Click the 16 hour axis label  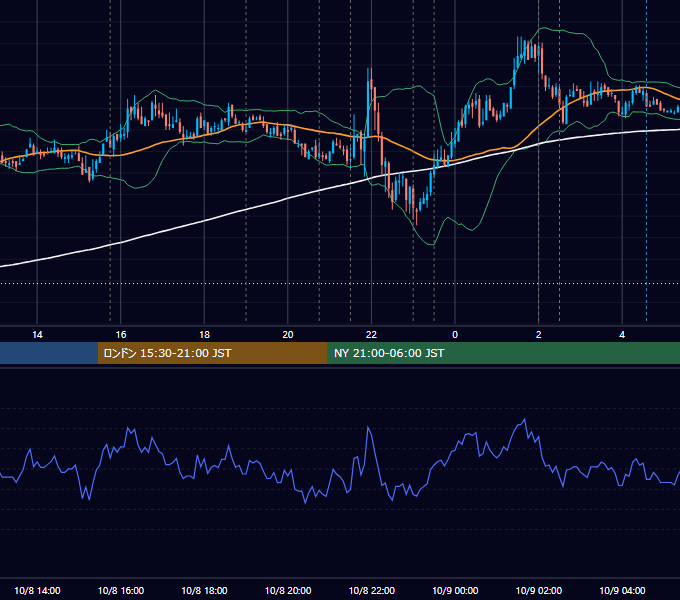121,335
